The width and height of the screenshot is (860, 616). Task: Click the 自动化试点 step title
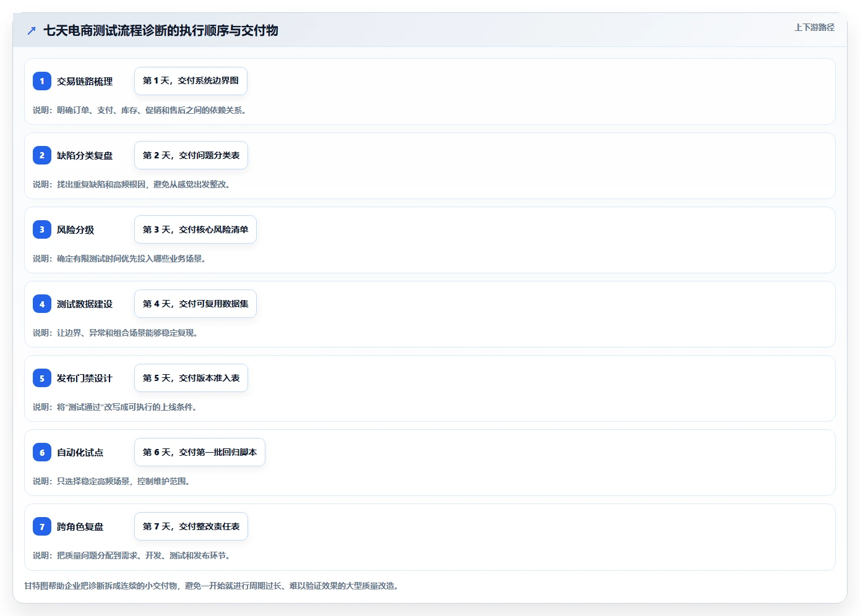(80, 452)
